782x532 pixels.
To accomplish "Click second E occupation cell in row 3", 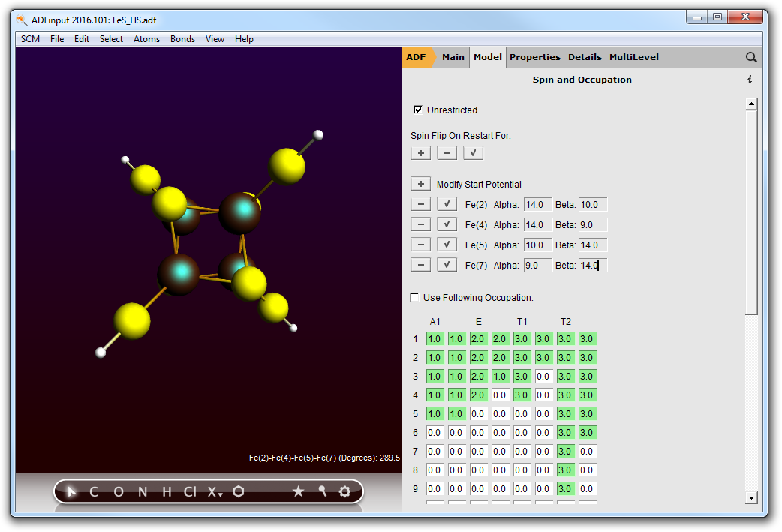I will 501,377.
